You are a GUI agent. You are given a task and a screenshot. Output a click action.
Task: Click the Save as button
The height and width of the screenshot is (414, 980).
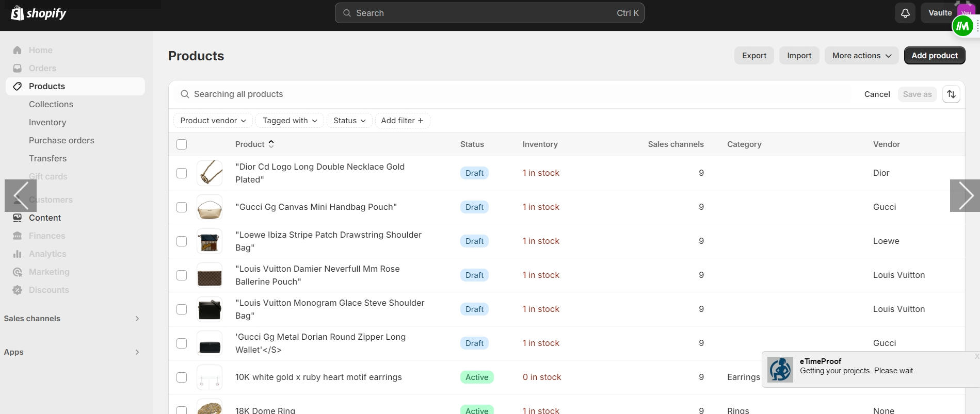tap(917, 94)
